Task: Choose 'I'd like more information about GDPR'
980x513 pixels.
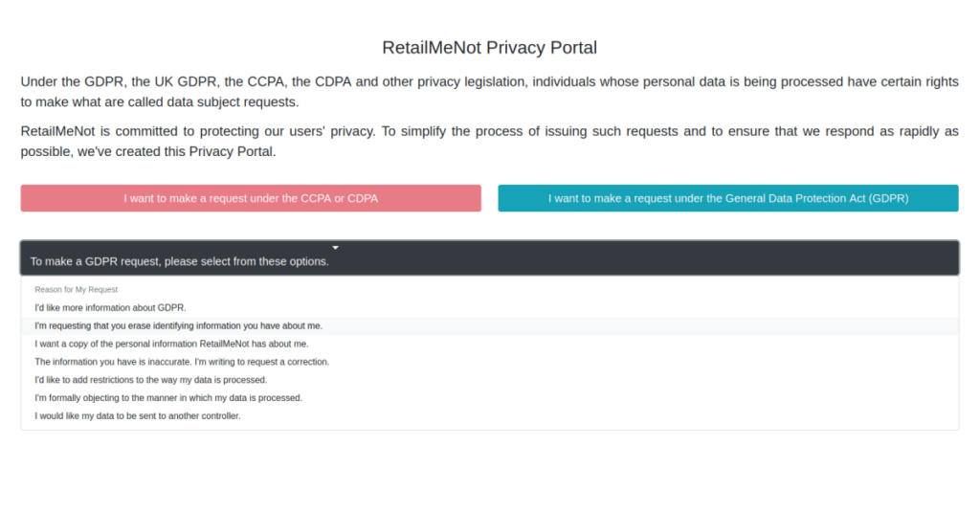Action: (110, 308)
